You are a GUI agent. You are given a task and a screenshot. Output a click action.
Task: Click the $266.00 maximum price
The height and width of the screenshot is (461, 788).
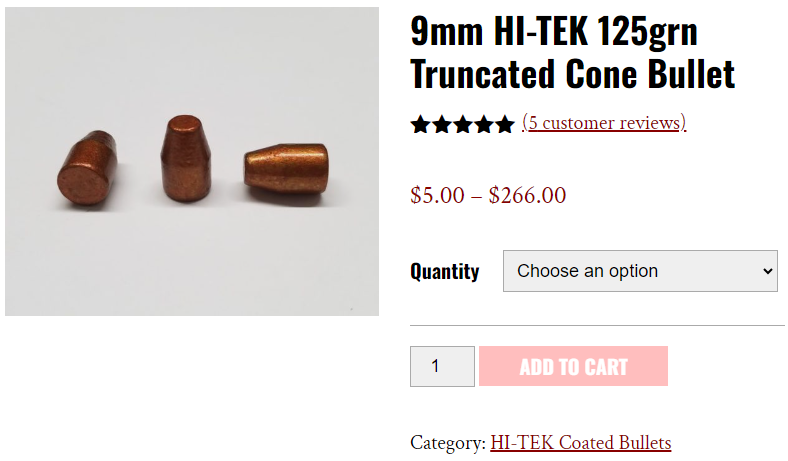coord(527,195)
